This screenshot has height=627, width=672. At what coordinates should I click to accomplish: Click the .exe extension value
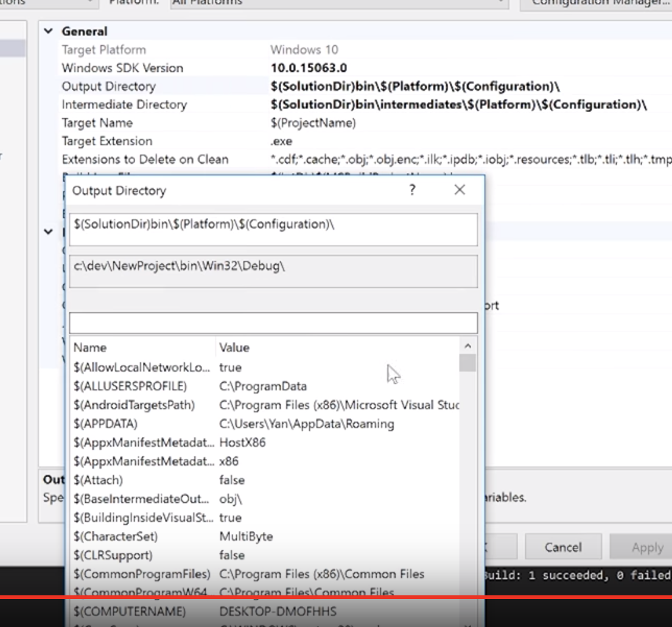click(282, 141)
